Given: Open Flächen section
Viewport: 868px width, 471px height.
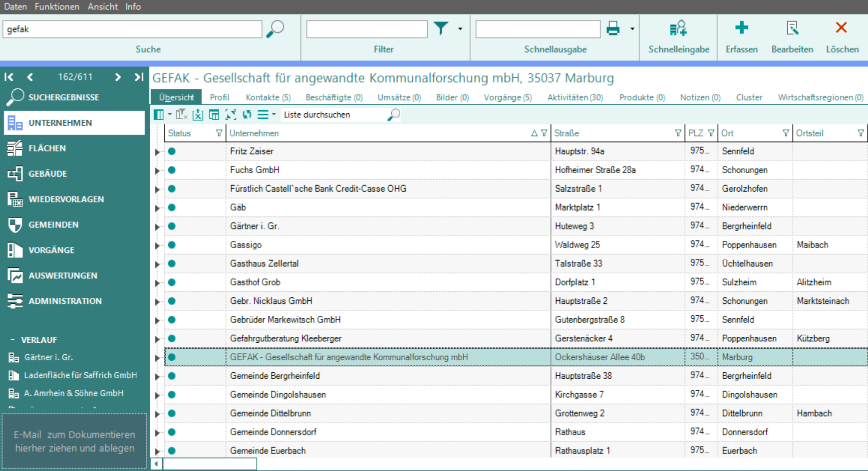Looking at the screenshot, I should [x=74, y=148].
